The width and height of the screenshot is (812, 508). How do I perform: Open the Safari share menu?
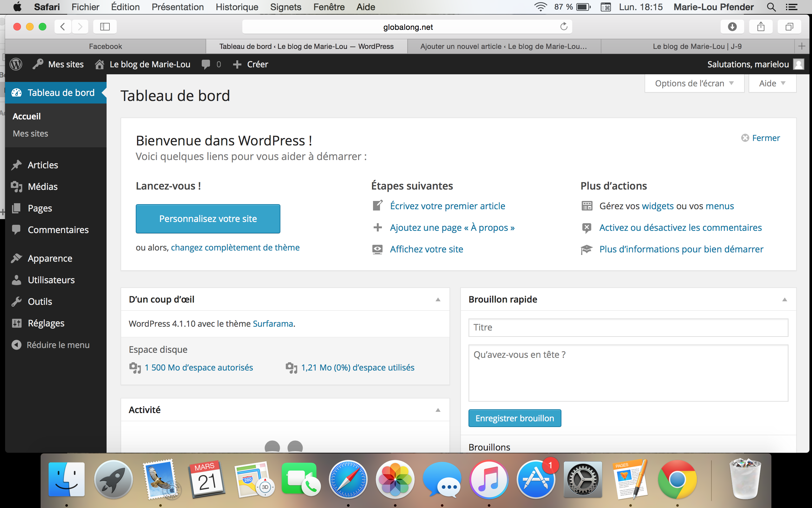(761, 27)
